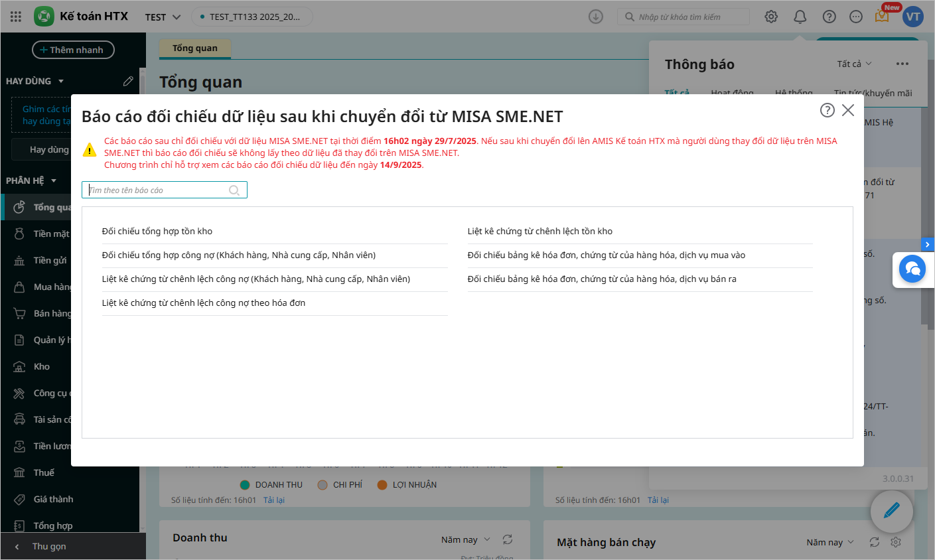Open the Tất cả filter dropdown in notifications
Image resolution: width=935 pixels, height=560 pixels.
854,64
